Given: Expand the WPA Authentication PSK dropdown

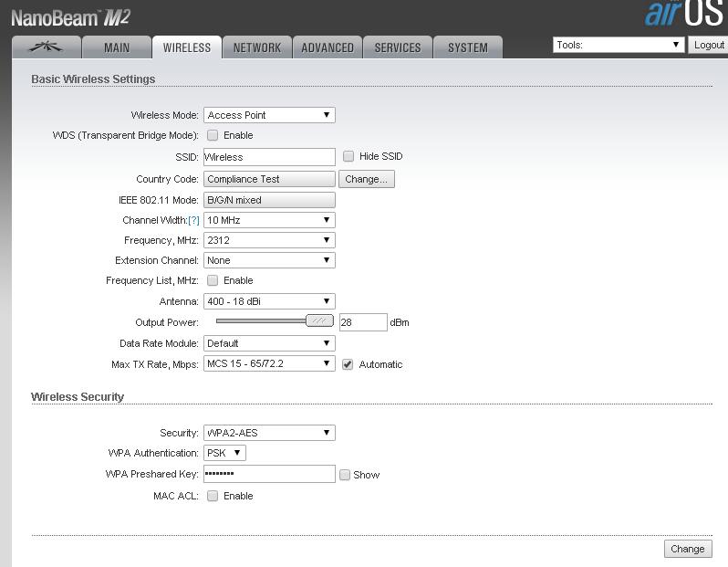Looking at the screenshot, I should pyautogui.click(x=224, y=453).
